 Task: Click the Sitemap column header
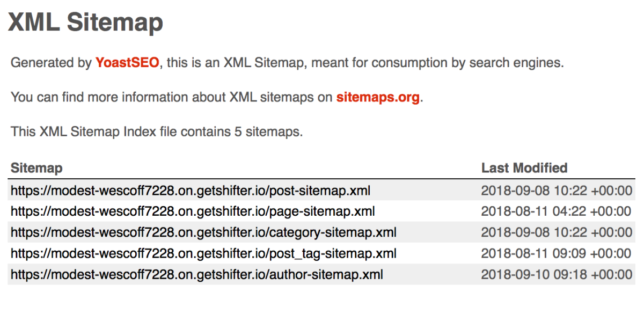tap(36, 168)
